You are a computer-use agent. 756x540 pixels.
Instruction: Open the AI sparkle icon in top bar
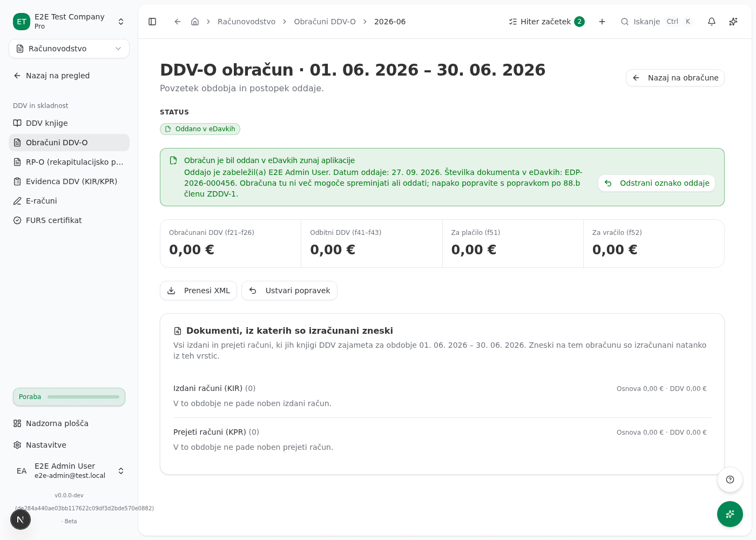point(733,22)
